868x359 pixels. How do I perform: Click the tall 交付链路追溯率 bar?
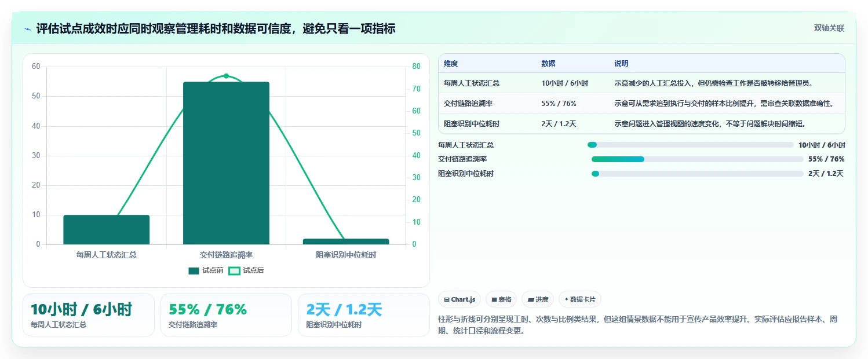coord(226,163)
